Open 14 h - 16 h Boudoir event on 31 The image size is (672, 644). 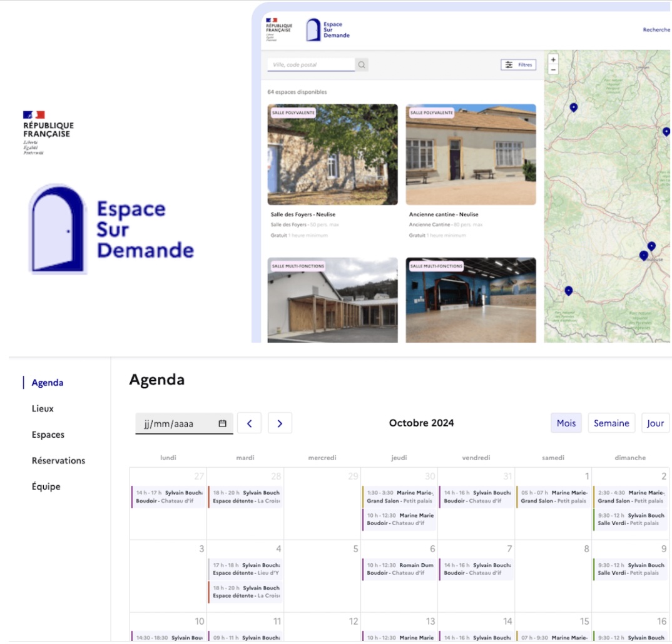point(476,496)
